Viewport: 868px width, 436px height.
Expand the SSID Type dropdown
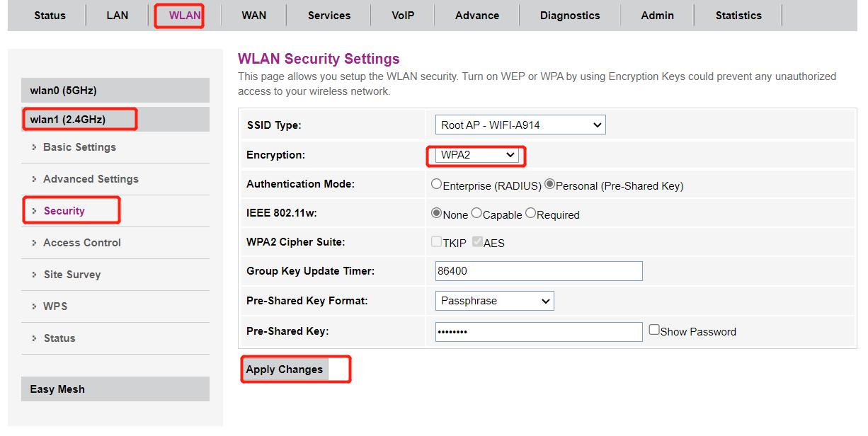pyautogui.click(x=520, y=125)
